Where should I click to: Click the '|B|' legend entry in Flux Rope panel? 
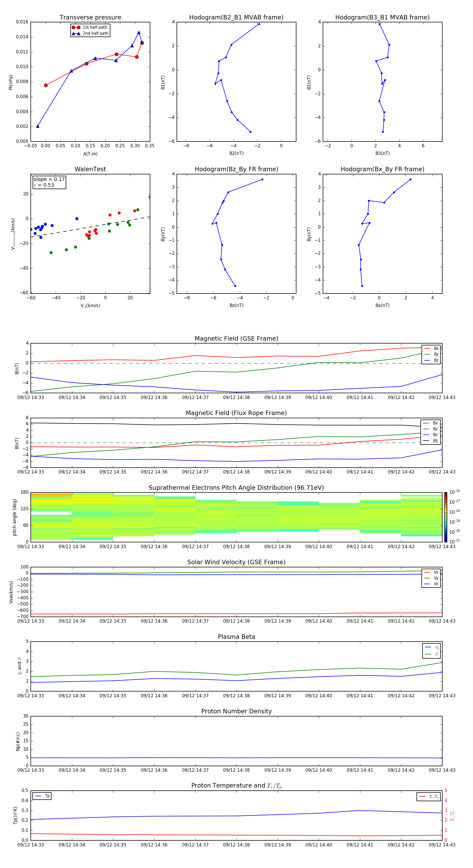pyautogui.click(x=431, y=441)
